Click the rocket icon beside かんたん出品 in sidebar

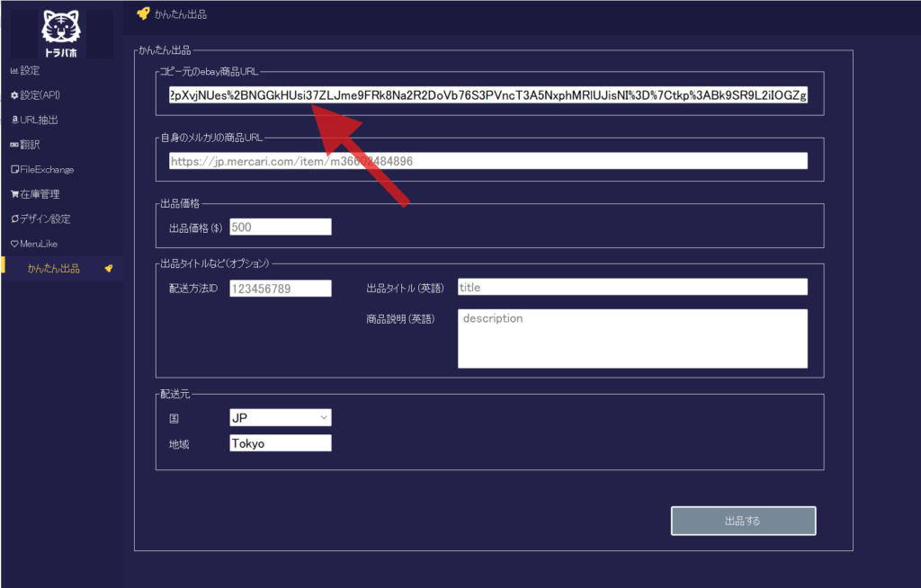pyautogui.click(x=109, y=269)
